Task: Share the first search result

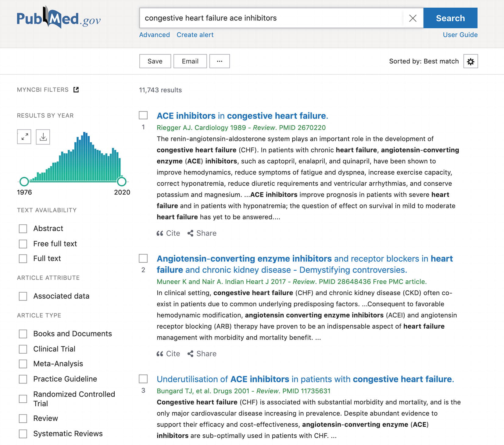Action: click(202, 233)
